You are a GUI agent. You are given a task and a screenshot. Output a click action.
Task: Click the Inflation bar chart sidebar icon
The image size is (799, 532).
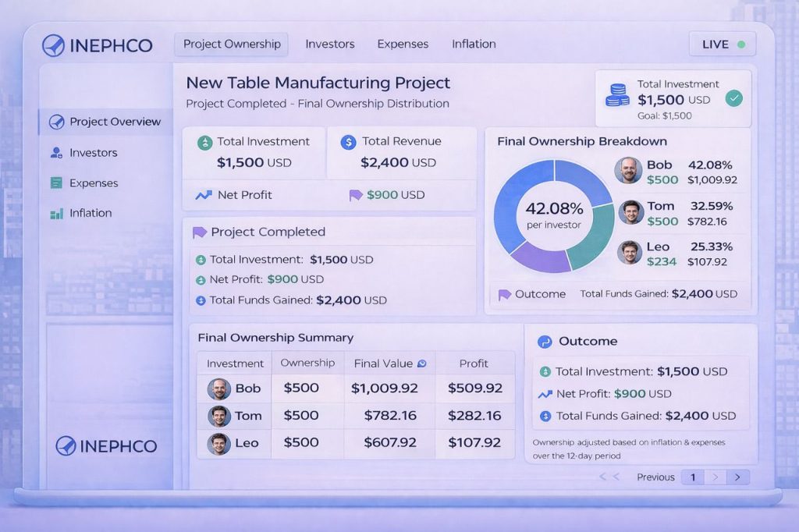56,214
